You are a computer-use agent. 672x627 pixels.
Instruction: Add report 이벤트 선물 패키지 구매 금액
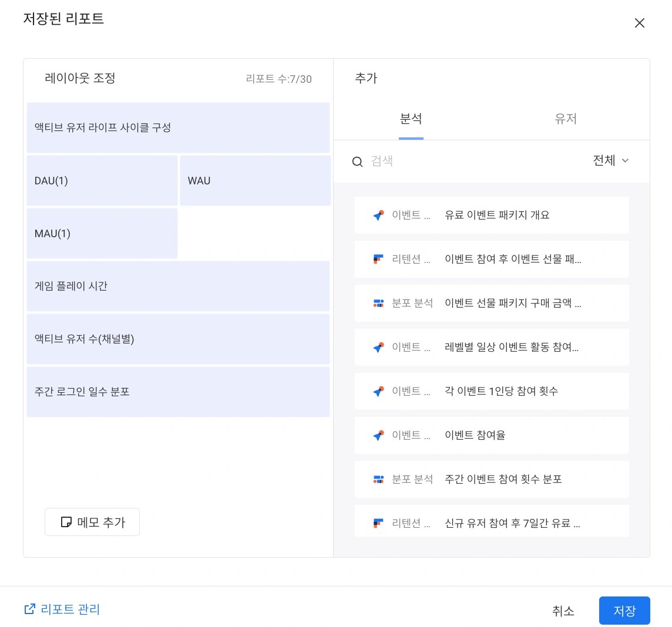tap(492, 303)
